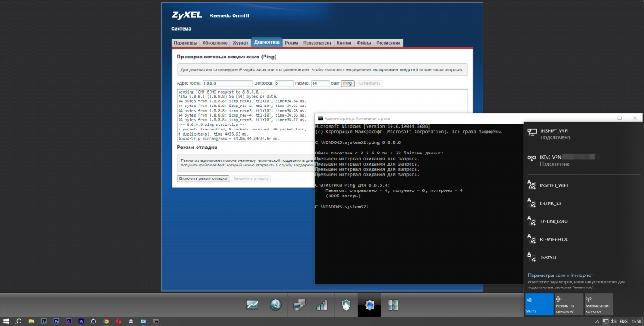This screenshot has height=326, width=644.
Task: Click the network tray icon
Action: (x=605, y=322)
